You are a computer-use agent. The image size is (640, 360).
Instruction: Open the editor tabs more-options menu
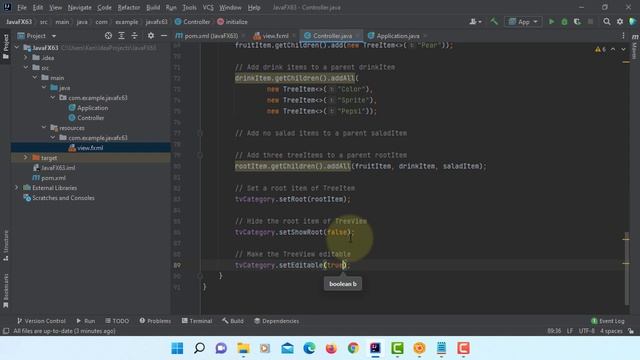[x=623, y=36]
